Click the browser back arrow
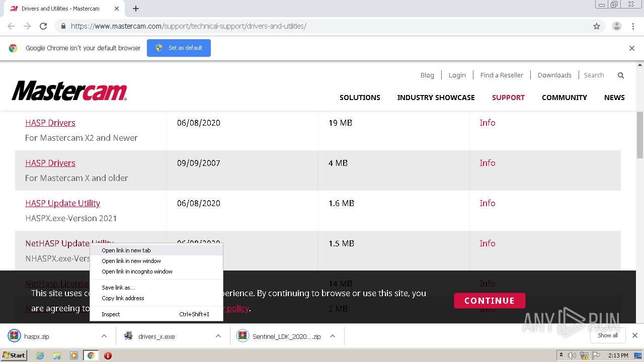This screenshot has width=644, height=362. 11,26
